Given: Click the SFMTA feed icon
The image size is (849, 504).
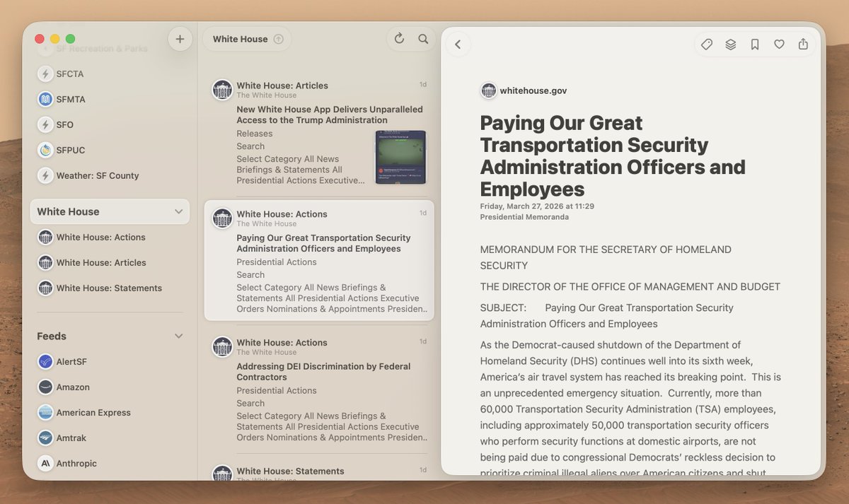Looking at the screenshot, I should click(45, 99).
